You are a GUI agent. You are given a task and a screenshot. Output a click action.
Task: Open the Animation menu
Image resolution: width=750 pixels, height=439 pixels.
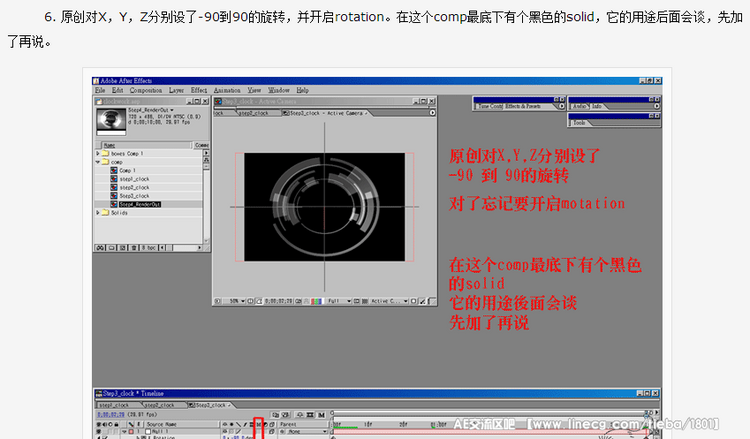click(227, 90)
